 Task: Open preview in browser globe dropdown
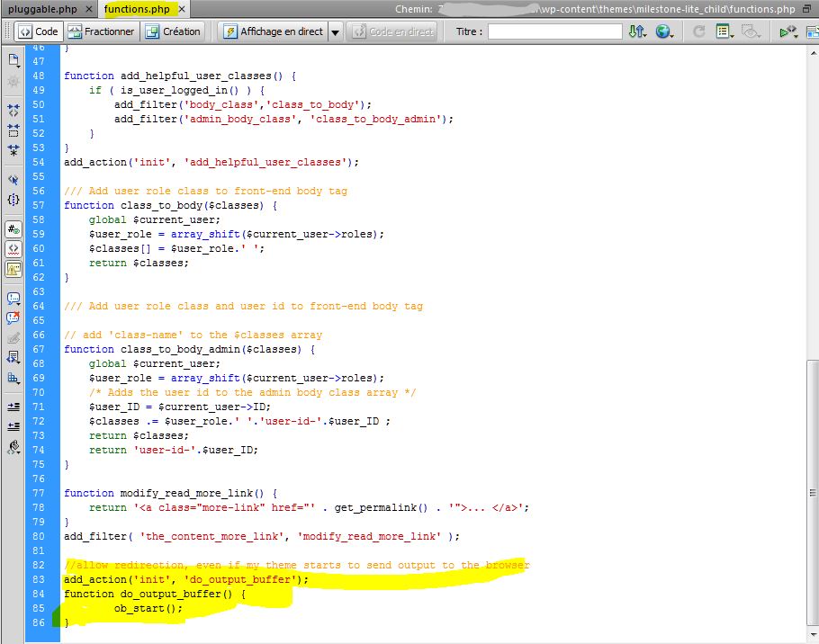point(665,31)
